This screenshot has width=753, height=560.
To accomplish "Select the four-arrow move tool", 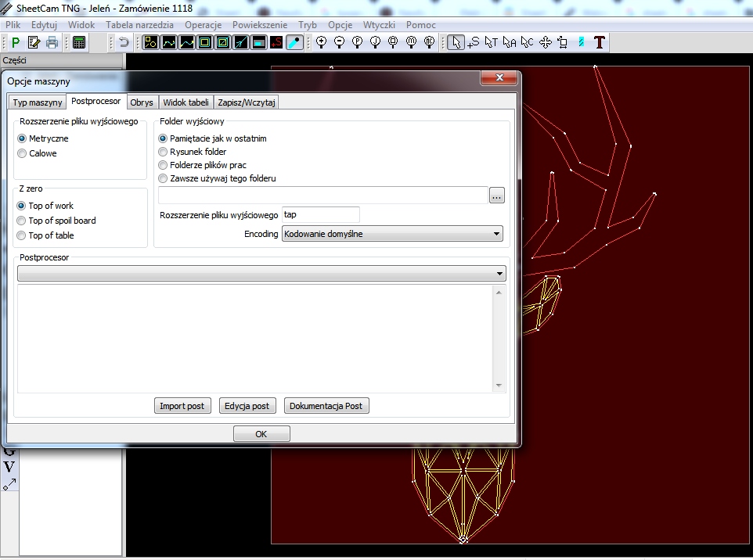I will coord(546,43).
